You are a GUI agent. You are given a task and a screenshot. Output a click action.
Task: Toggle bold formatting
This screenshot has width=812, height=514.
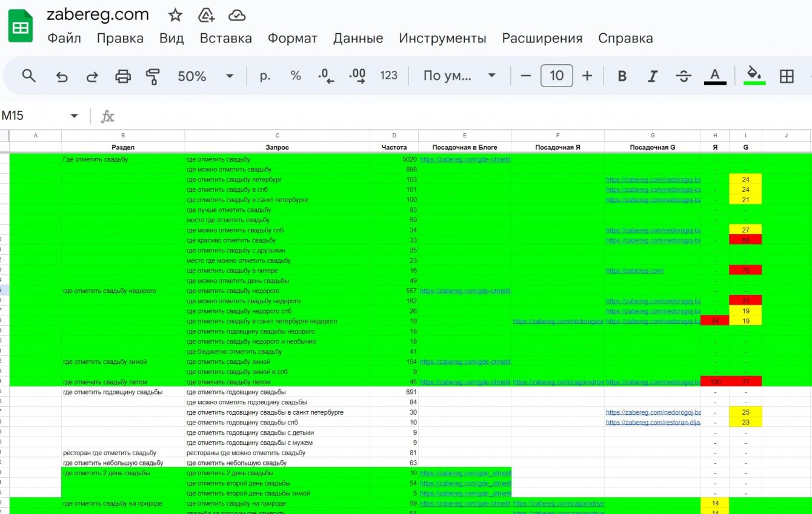click(622, 76)
